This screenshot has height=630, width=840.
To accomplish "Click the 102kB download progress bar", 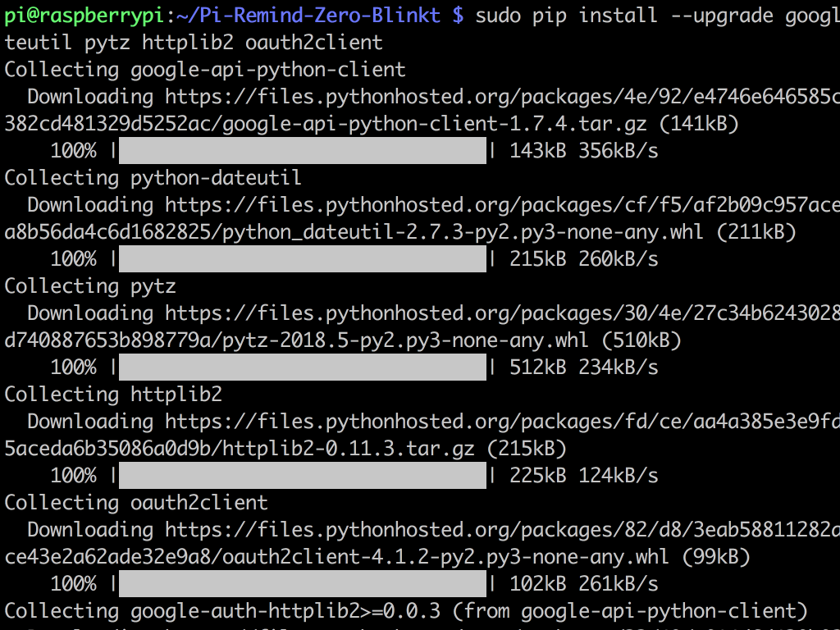I will (x=302, y=583).
